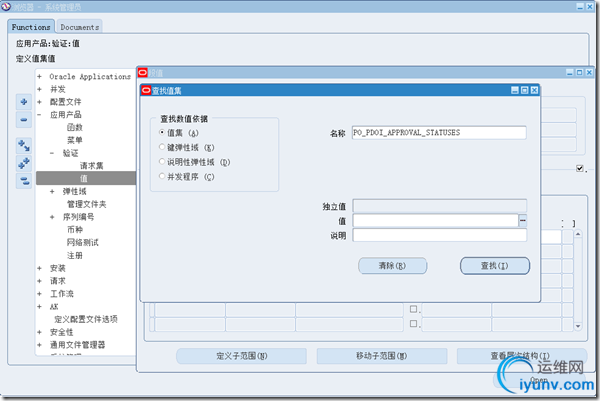
Task: Open the value list button beside 值 field
Action: pos(523,220)
